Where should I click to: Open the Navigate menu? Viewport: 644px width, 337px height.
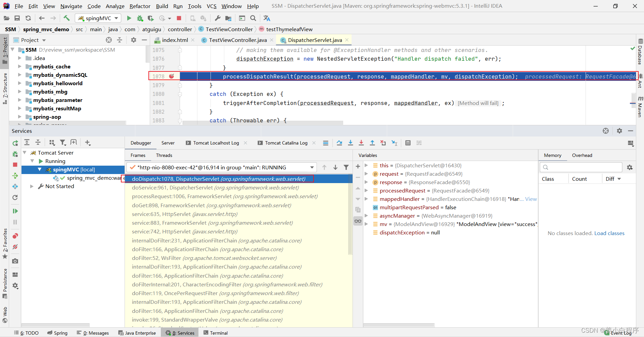pos(71,6)
